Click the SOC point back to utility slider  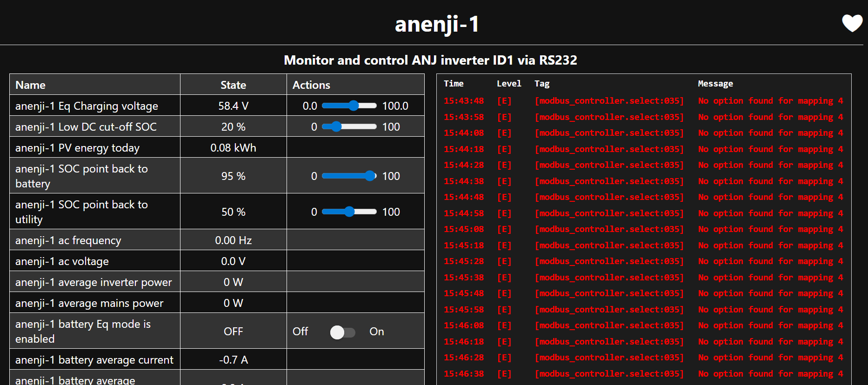coord(349,212)
